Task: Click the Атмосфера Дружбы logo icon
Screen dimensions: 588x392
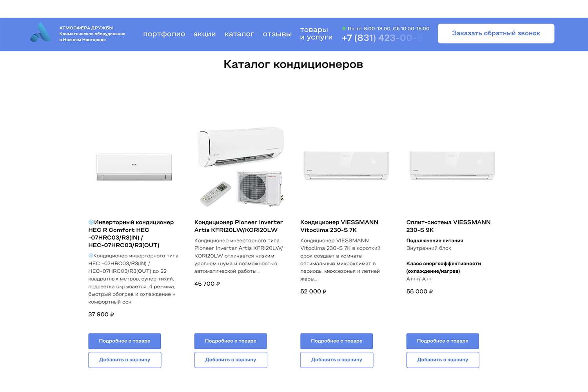Action: pos(41,32)
